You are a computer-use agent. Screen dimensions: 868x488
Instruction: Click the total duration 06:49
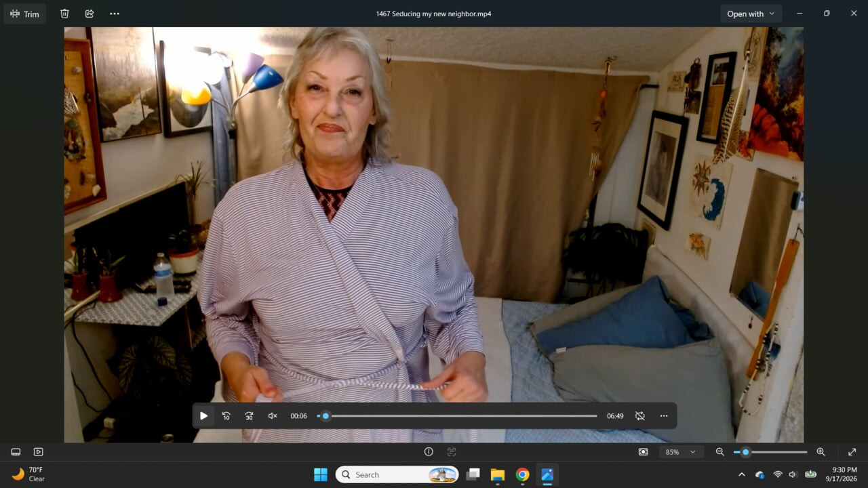coord(615,416)
